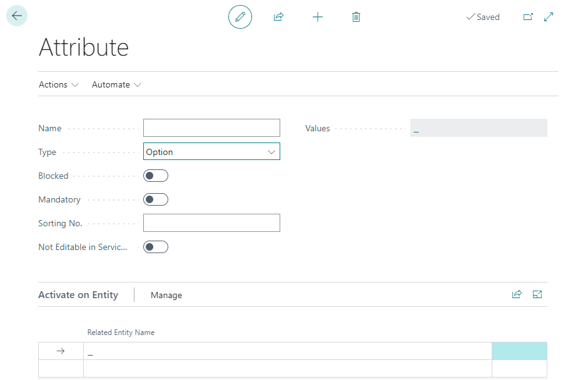Expand the Actions menu
The height and width of the screenshot is (380, 588).
pyautogui.click(x=59, y=84)
